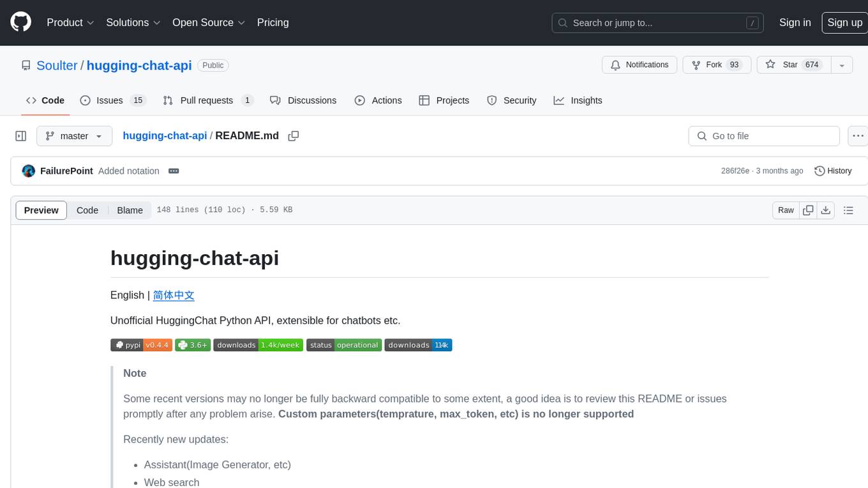Open the Pricing page
Viewport: 868px width, 488px height.
[x=273, y=22]
